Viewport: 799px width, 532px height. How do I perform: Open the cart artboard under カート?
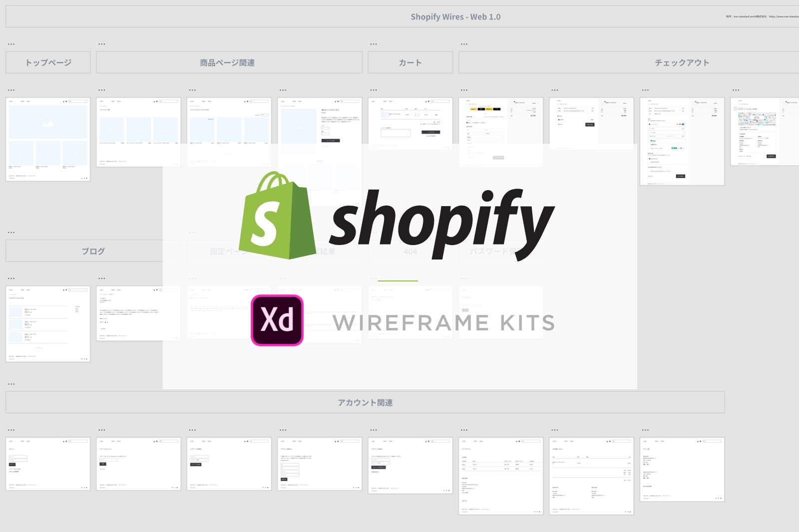[410, 123]
